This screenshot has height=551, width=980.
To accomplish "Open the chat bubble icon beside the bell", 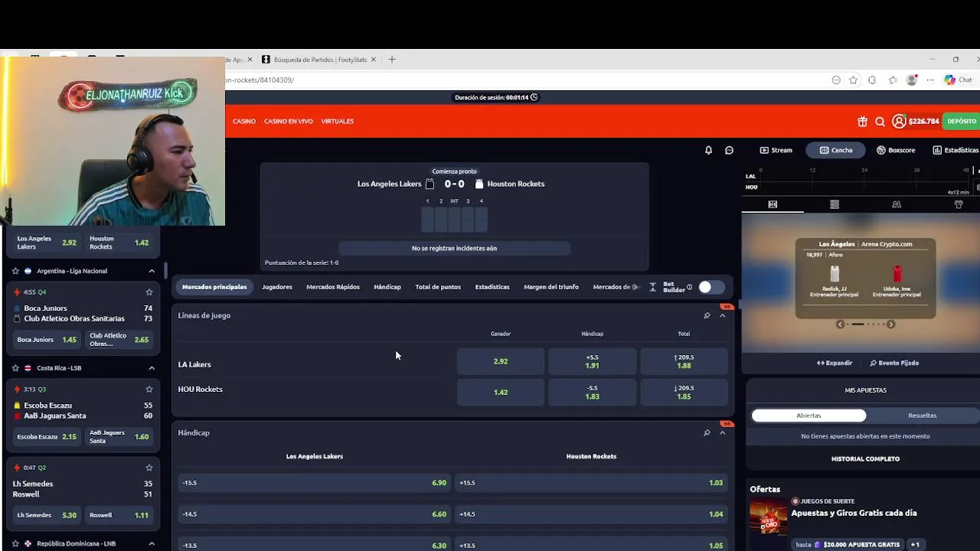I will 729,150.
